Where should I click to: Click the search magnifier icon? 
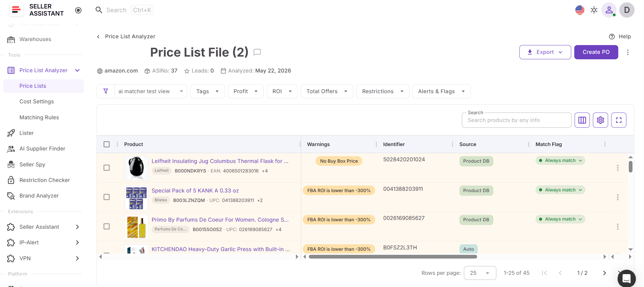coord(99,10)
